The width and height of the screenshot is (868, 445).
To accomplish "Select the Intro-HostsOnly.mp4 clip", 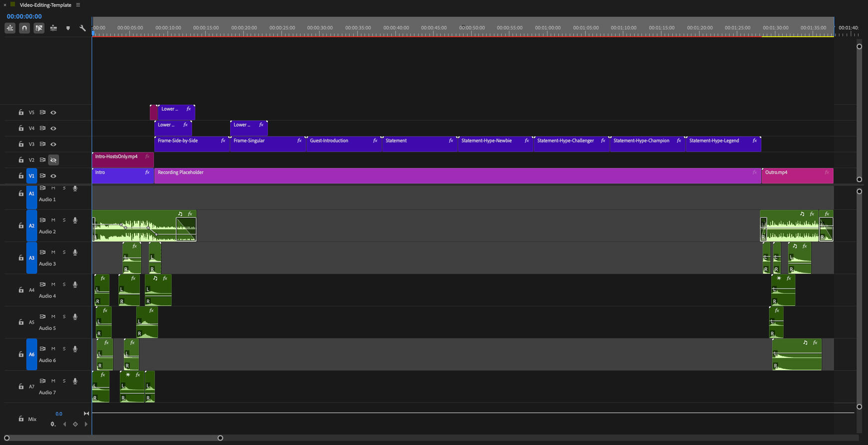I will click(x=123, y=160).
